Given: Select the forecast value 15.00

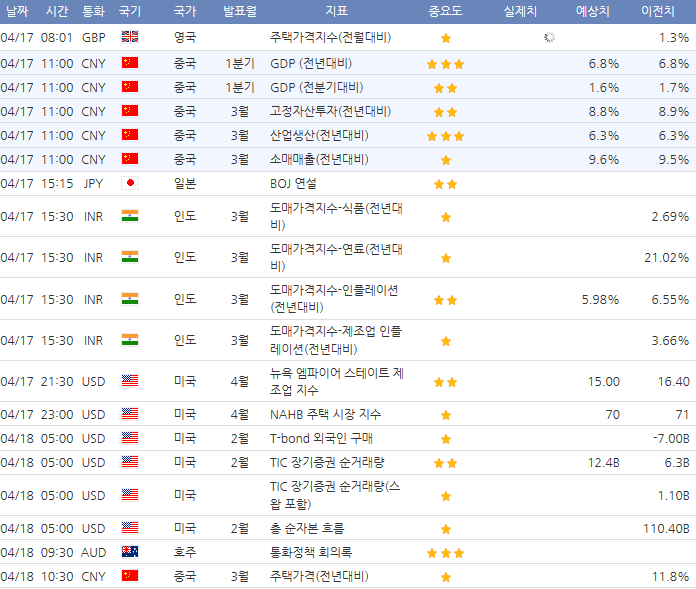Looking at the screenshot, I should [x=604, y=382].
